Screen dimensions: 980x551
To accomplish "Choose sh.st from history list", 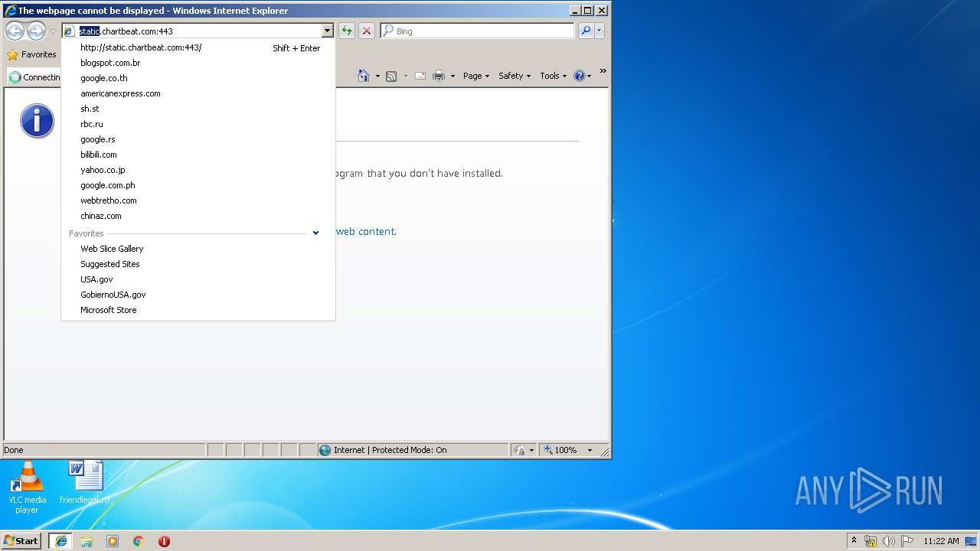I will click(198, 109).
